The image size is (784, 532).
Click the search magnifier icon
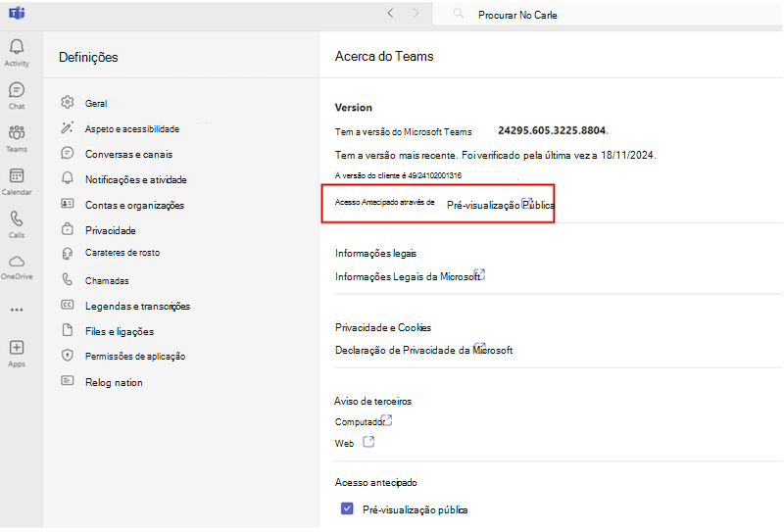[x=458, y=14]
